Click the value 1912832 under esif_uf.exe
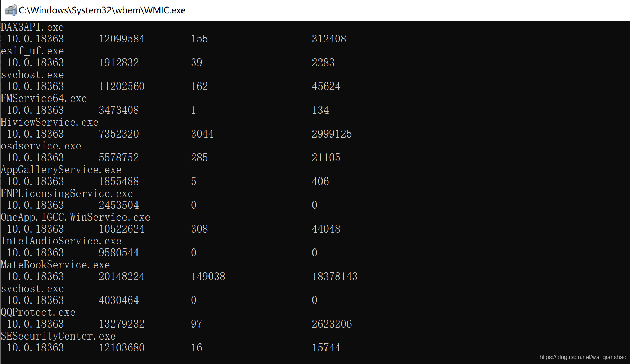Screen dimensions: 630x364 click(119, 63)
